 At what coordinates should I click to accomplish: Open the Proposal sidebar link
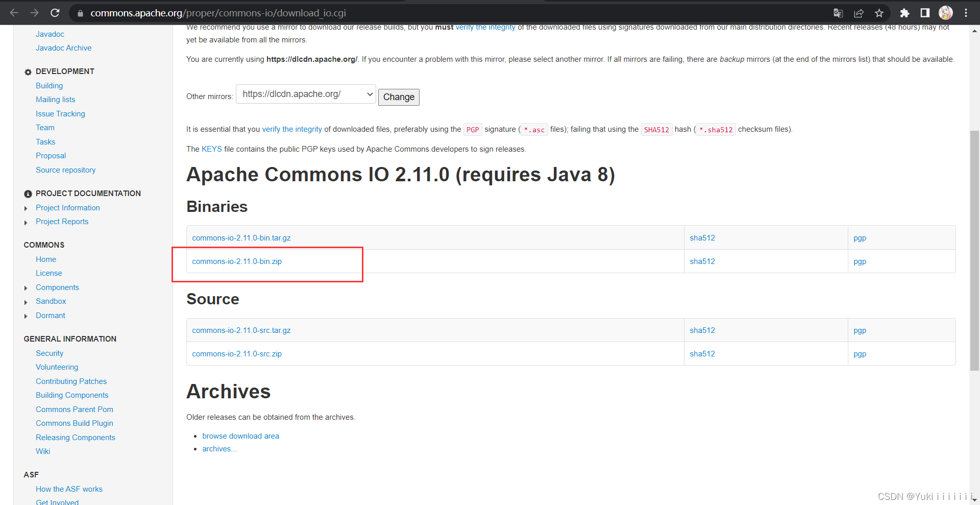point(51,156)
